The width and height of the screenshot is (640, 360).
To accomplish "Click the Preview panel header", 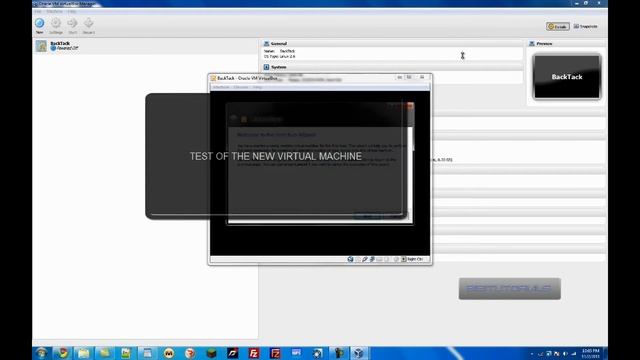I will (x=566, y=43).
